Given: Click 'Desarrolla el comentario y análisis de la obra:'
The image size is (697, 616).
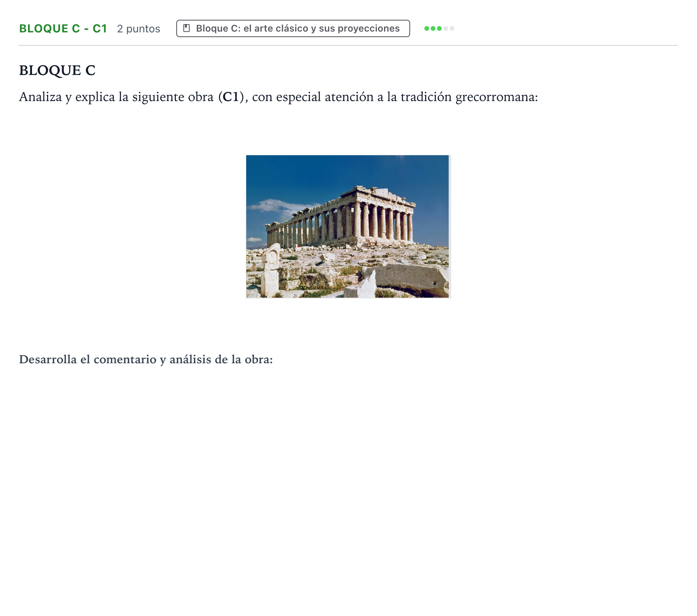Looking at the screenshot, I should coord(146,359).
